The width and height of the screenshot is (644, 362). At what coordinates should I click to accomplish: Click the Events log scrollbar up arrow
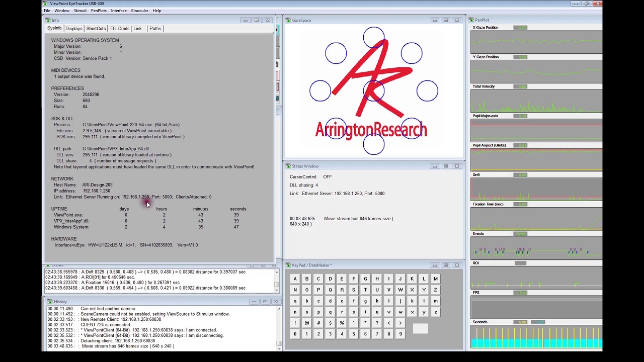(276, 272)
